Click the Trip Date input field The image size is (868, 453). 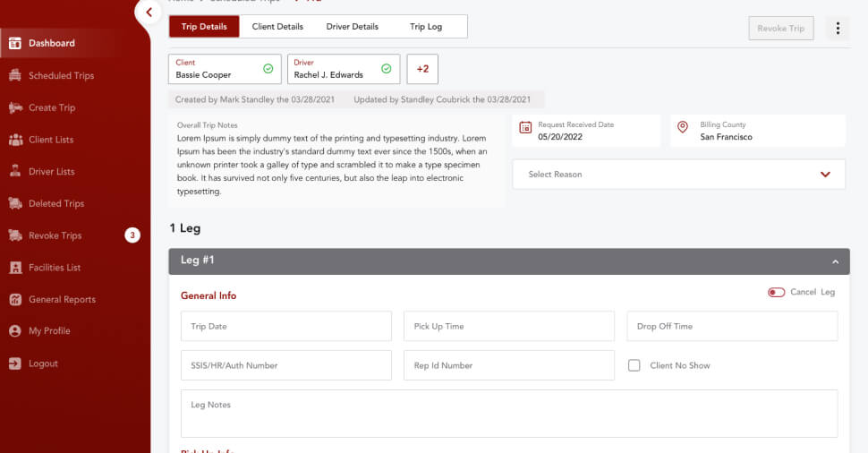click(x=285, y=327)
